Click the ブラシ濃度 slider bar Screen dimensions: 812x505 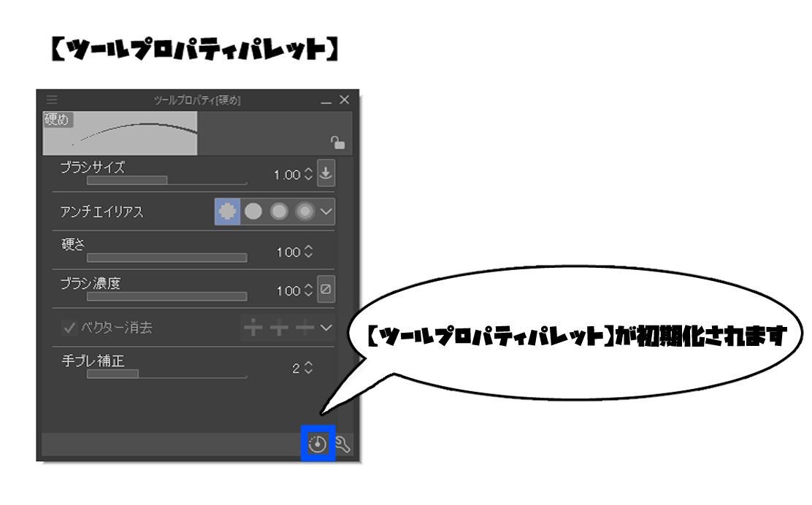pyautogui.click(x=166, y=296)
